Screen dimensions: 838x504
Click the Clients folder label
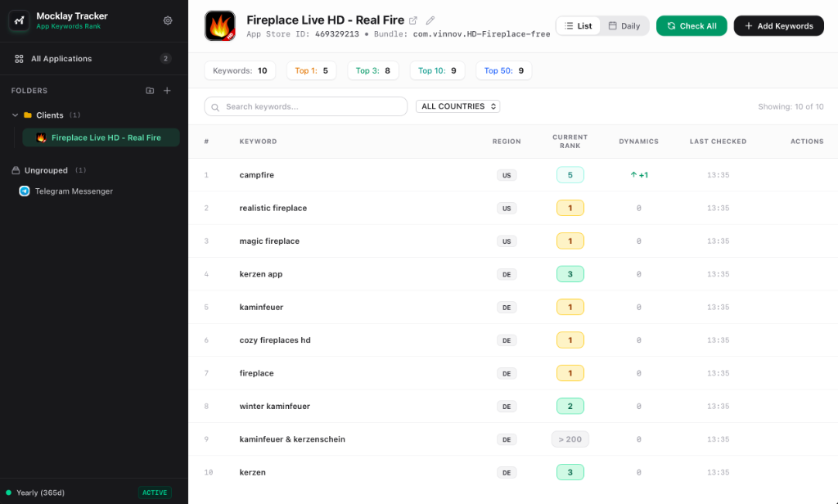click(50, 115)
